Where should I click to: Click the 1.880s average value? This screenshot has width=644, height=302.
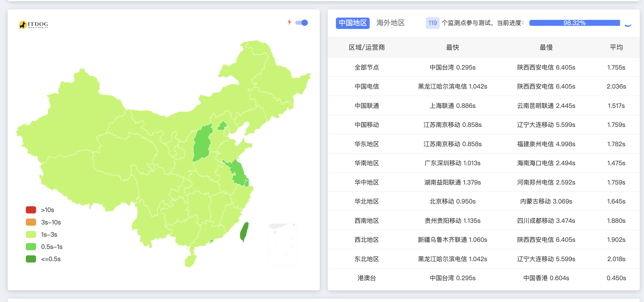(x=616, y=221)
